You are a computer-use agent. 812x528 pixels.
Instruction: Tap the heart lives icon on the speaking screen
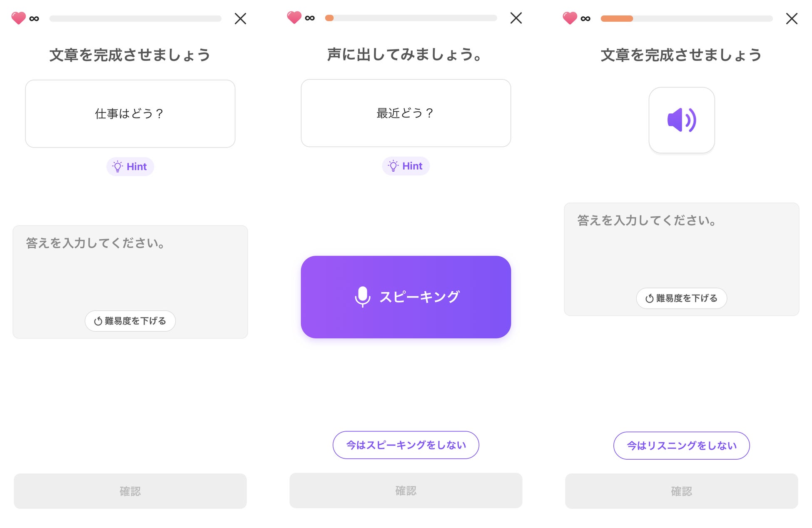coord(294,18)
